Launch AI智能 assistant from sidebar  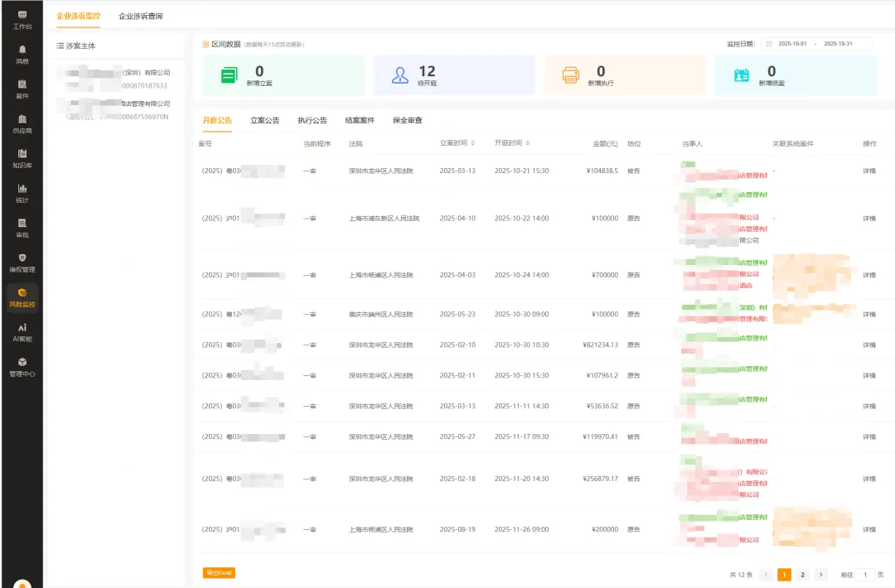coord(22,333)
